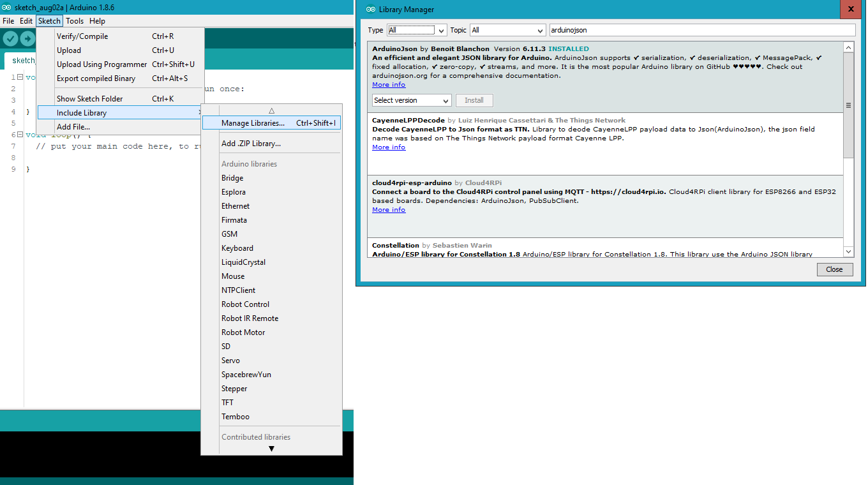Open the Sketch menu
Viewport: 868px width, 485px height.
[x=49, y=21]
